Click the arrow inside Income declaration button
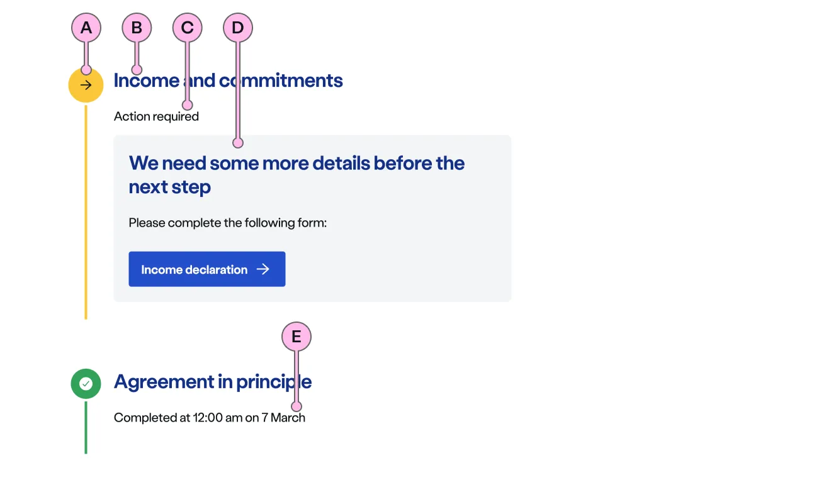This screenshot has width=814, height=504. 263,269
